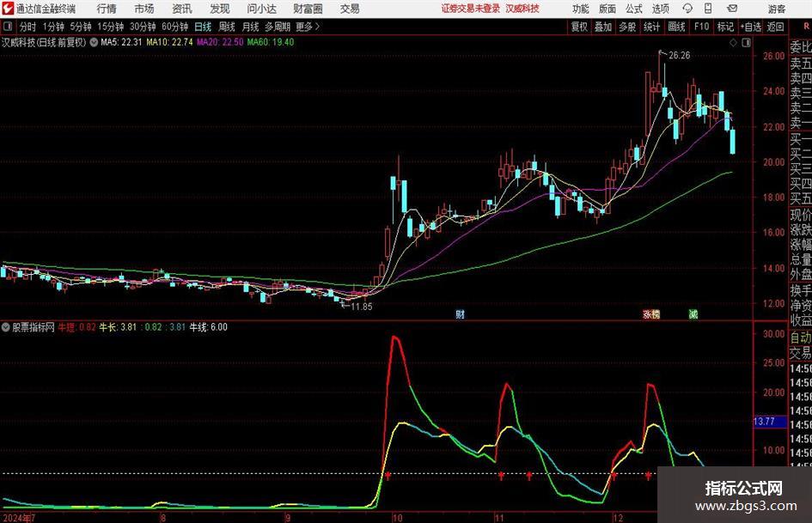Open the 资讯 menu
Viewport: 812px width, 523px height.
(182, 9)
